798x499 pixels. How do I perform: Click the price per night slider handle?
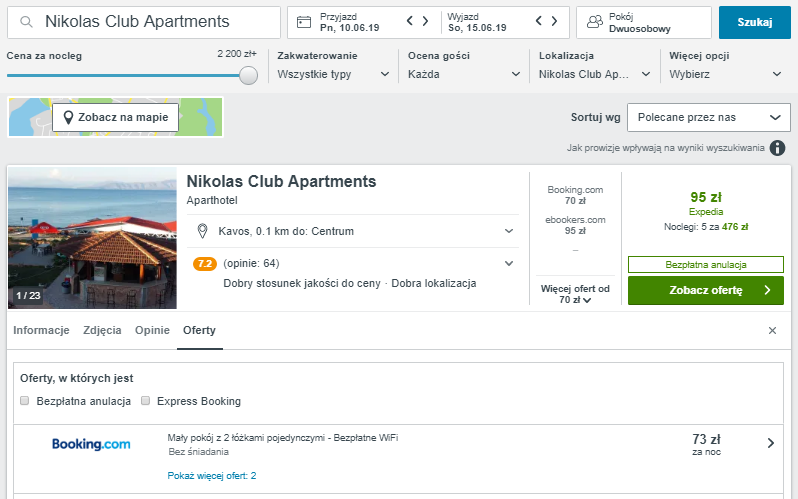click(248, 75)
